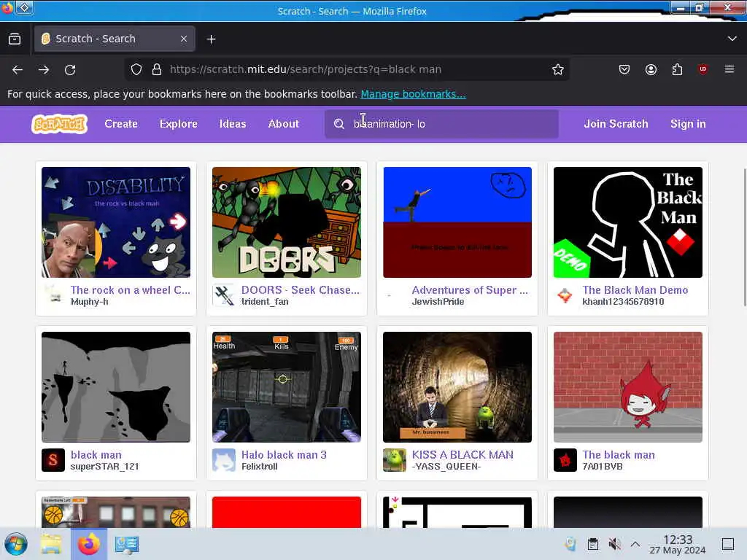The image size is (747, 560).
Task: Click superSTAR_121 red S avatar
Action: [53, 460]
